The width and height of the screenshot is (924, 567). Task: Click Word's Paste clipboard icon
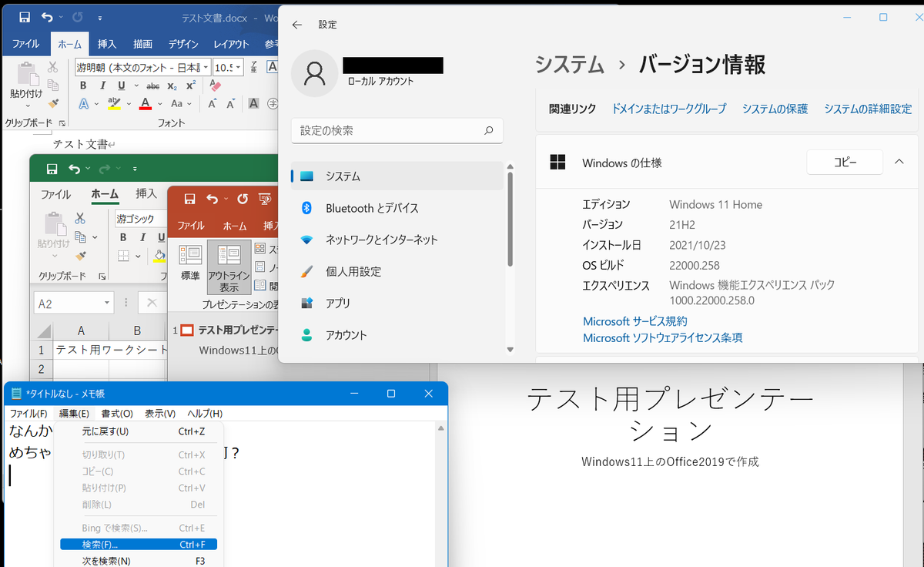point(27,75)
